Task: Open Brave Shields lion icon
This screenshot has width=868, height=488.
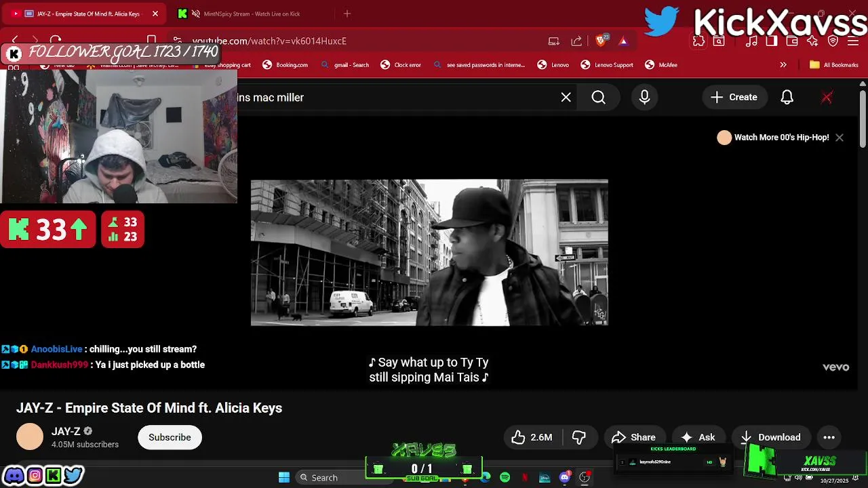Action: click(x=601, y=41)
